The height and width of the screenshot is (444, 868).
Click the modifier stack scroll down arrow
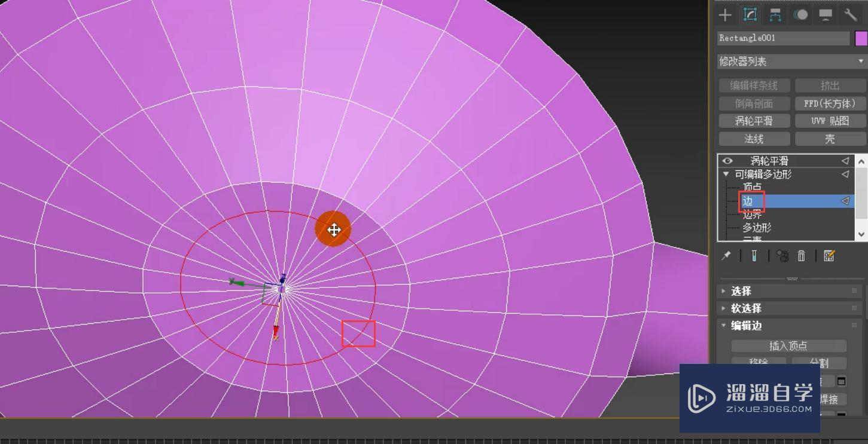click(x=861, y=234)
